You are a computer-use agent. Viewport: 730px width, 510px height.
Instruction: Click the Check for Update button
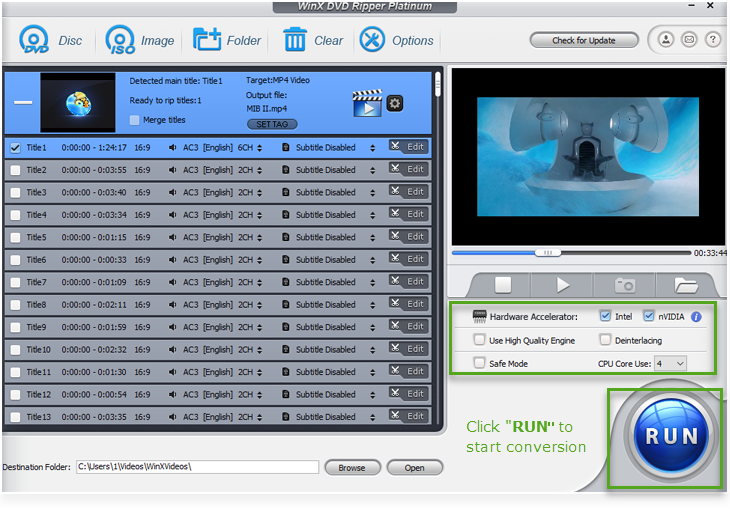(x=584, y=40)
